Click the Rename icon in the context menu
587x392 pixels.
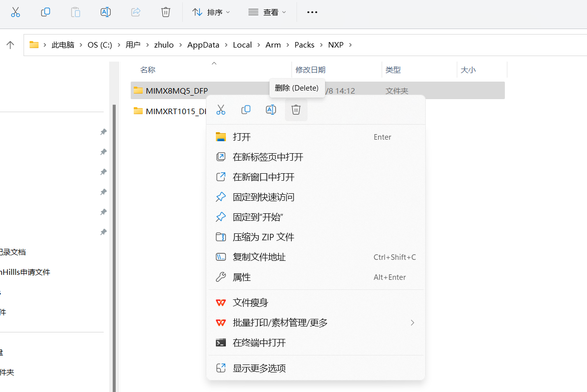click(271, 110)
